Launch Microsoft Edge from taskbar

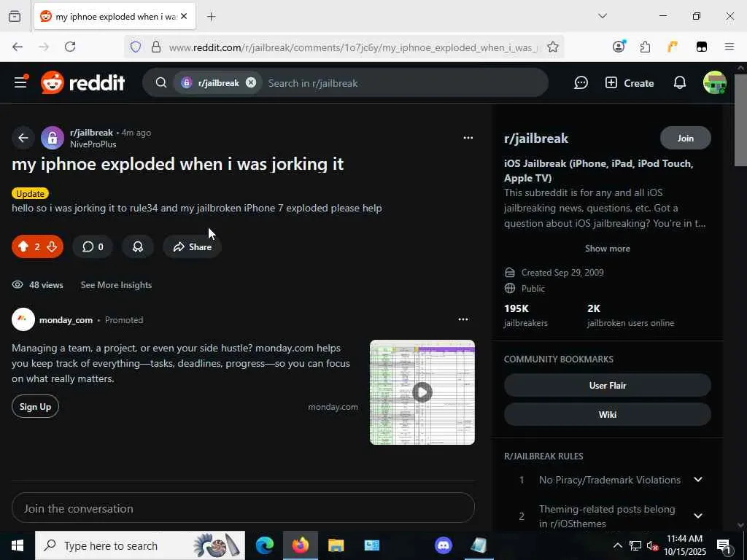[265, 545]
